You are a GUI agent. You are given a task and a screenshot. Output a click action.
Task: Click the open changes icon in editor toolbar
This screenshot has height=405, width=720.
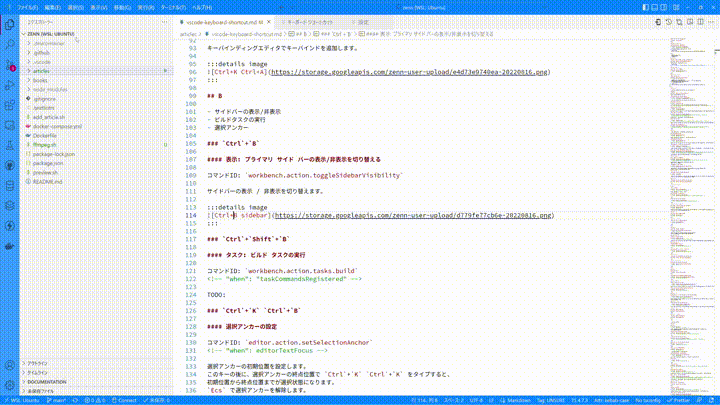click(658, 22)
